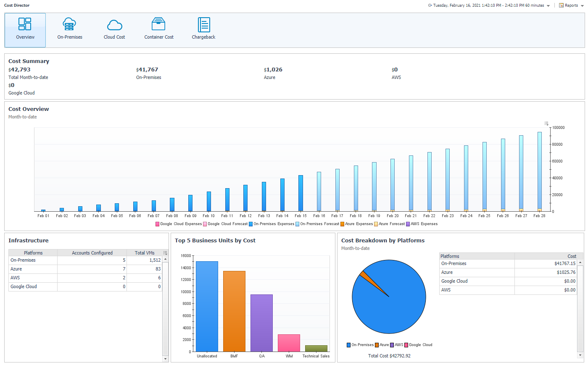Select On-Premises row in Infrastructure table
Image resolution: width=588 pixels, height=365 pixels.
[x=85, y=260]
